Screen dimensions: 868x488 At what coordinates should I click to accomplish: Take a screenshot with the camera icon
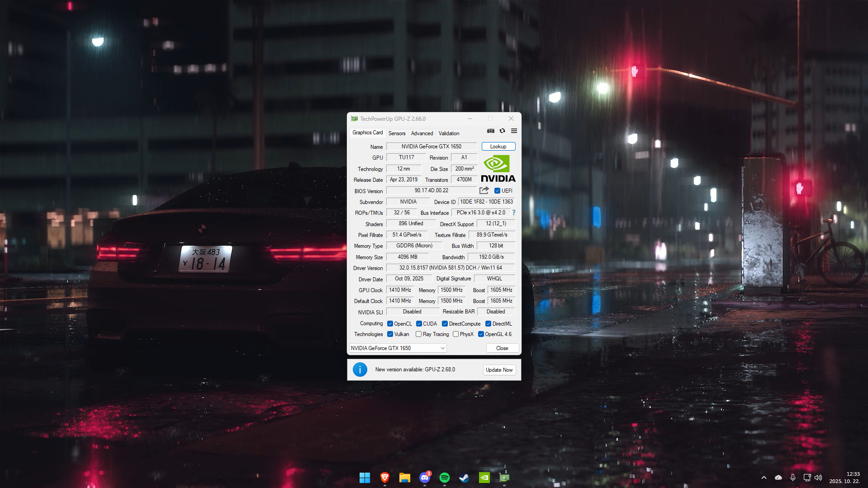coord(490,131)
